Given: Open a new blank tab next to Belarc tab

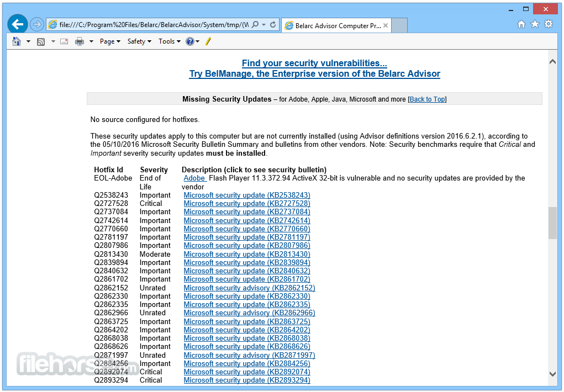Looking at the screenshot, I should (399, 25).
